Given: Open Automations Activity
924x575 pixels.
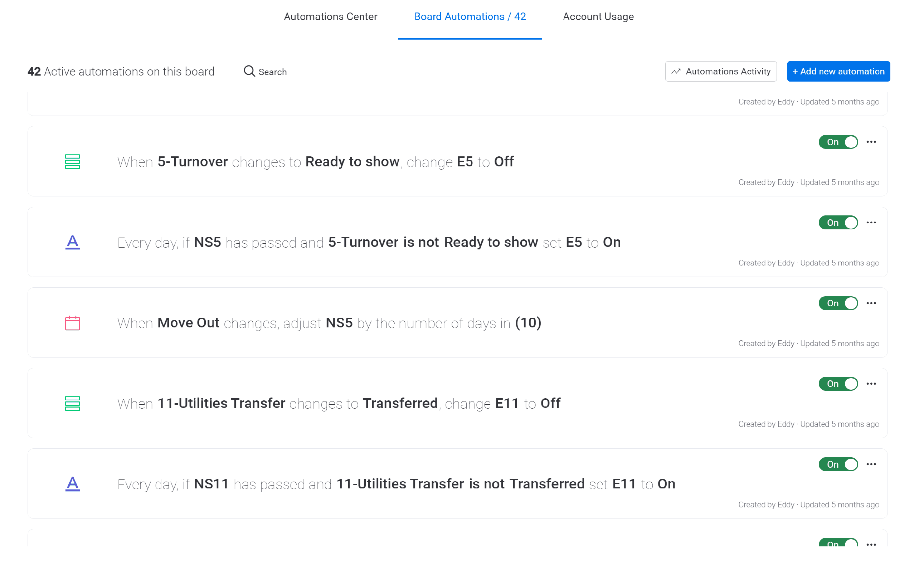Looking at the screenshot, I should 721,72.
